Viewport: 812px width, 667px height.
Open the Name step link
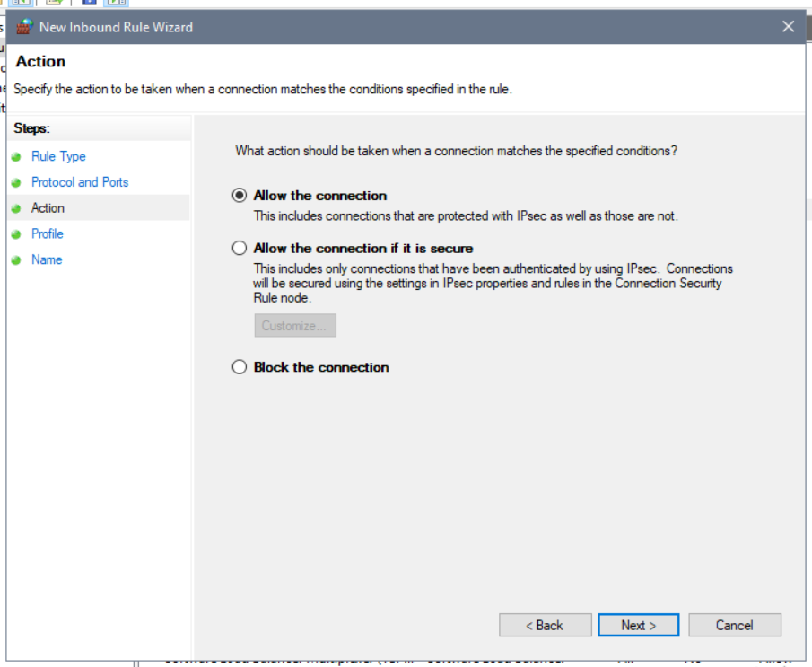tap(47, 259)
